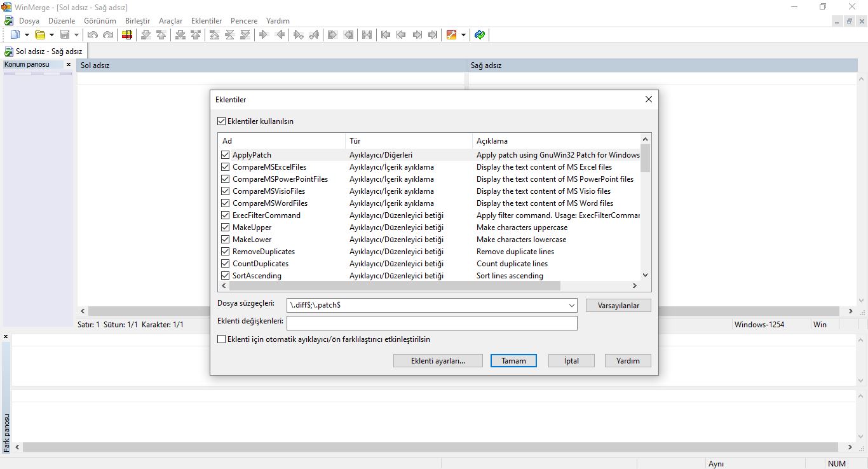Image resolution: width=868 pixels, height=469 pixels.
Task: Undo the last edit in toolbar
Action: [93, 34]
